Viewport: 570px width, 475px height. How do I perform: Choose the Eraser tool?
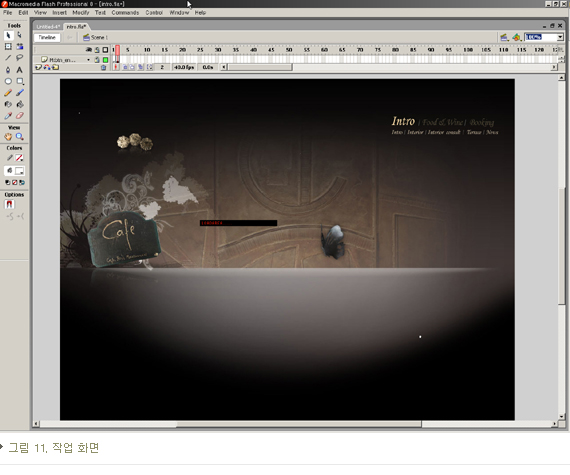20,116
